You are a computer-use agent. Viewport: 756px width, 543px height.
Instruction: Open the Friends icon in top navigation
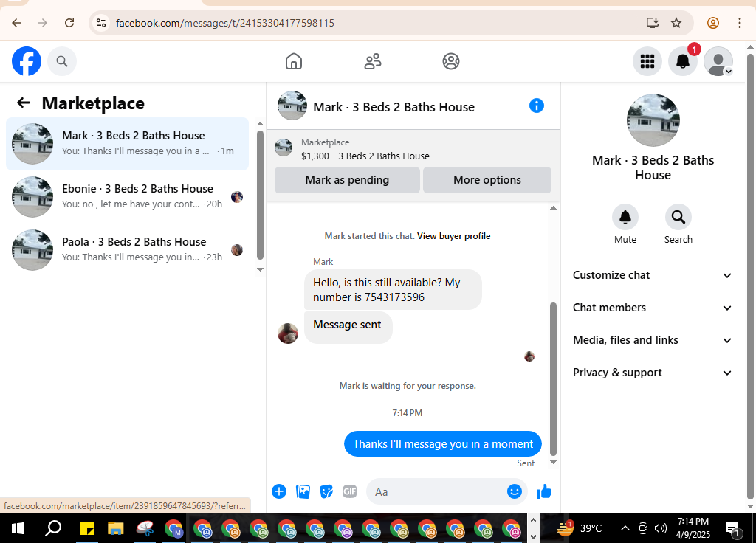[x=373, y=61]
